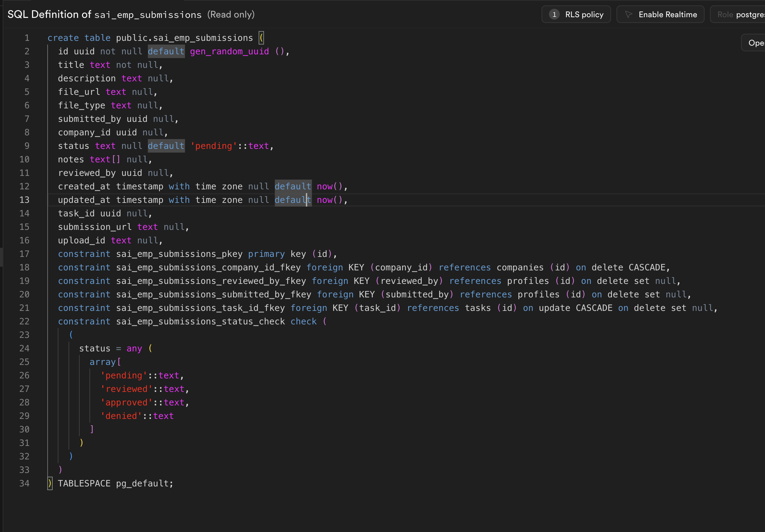Click the highlighted default keyword on line 9
Screen dimensions: 765x532
(166, 146)
